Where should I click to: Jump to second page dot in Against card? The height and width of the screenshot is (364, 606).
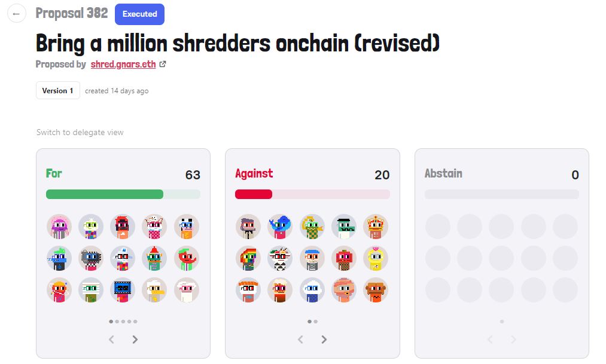[x=316, y=322]
